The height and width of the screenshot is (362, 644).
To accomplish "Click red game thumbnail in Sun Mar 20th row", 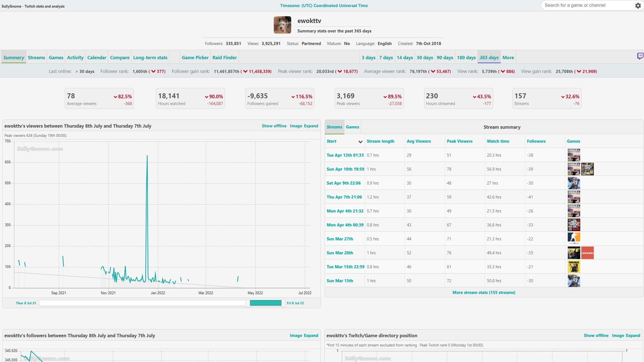I will pos(587,253).
